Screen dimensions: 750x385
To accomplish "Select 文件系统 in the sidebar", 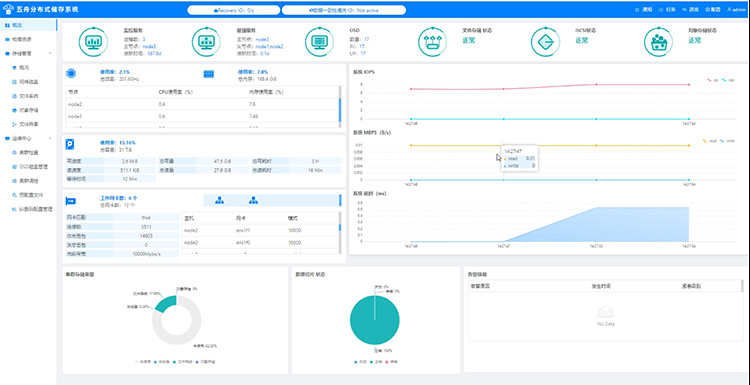I will click(28, 96).
